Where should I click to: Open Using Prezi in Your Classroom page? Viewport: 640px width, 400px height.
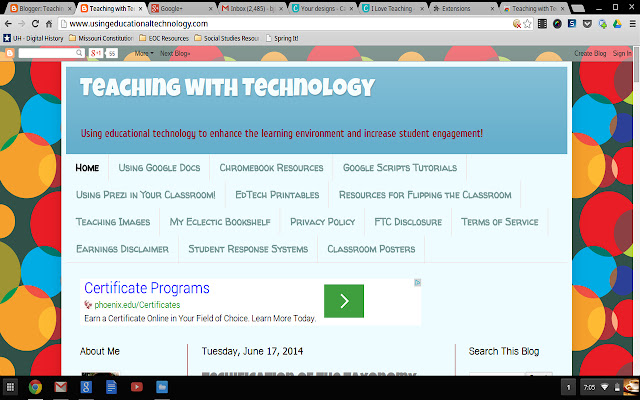click(145, 195)
